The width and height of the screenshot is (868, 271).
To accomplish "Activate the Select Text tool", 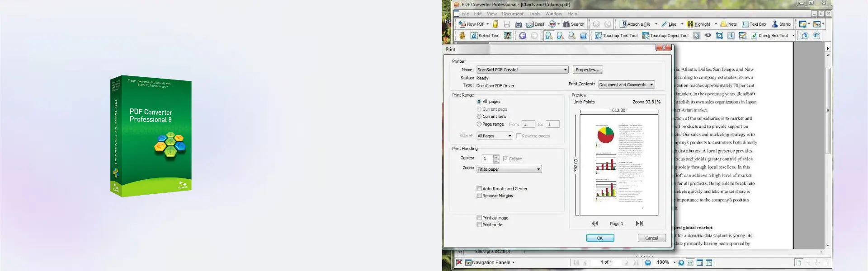I will [x=485, y=36].
